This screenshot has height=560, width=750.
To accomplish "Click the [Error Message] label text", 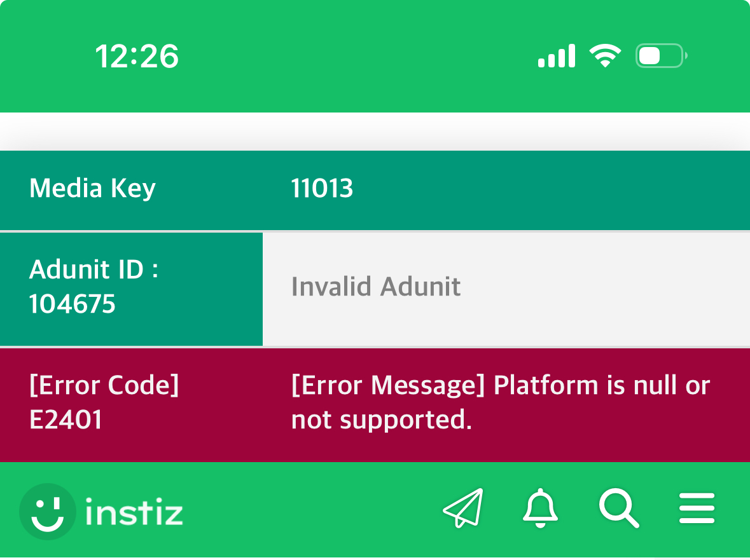I will 388,385.
